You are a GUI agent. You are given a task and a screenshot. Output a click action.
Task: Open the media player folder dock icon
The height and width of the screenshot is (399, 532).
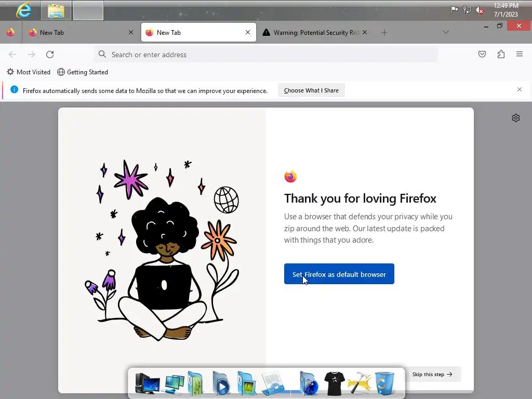pyautogui.click(x=221, y=383)
